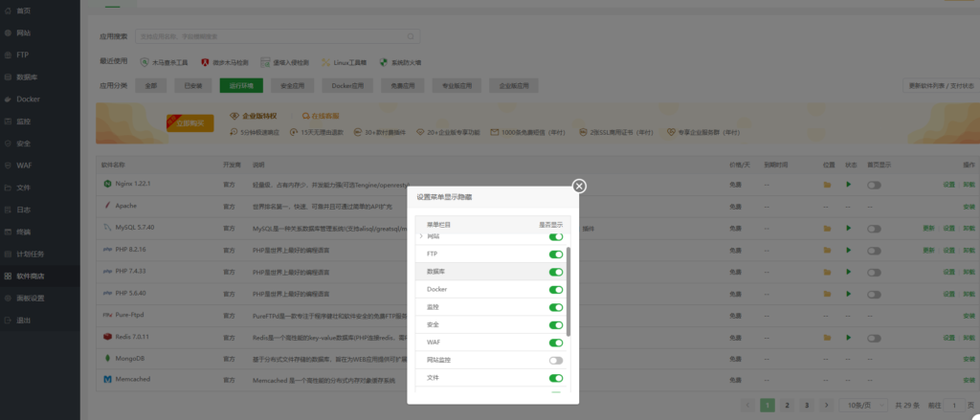Click 设置 for Nginx 1.22.1
The image size is (980, 420).
(948, 185)
